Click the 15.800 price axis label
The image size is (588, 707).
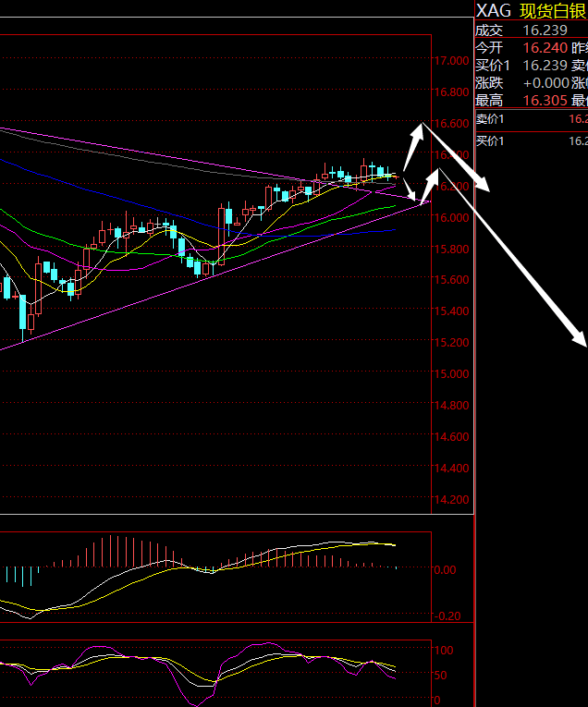coord(451,249)
